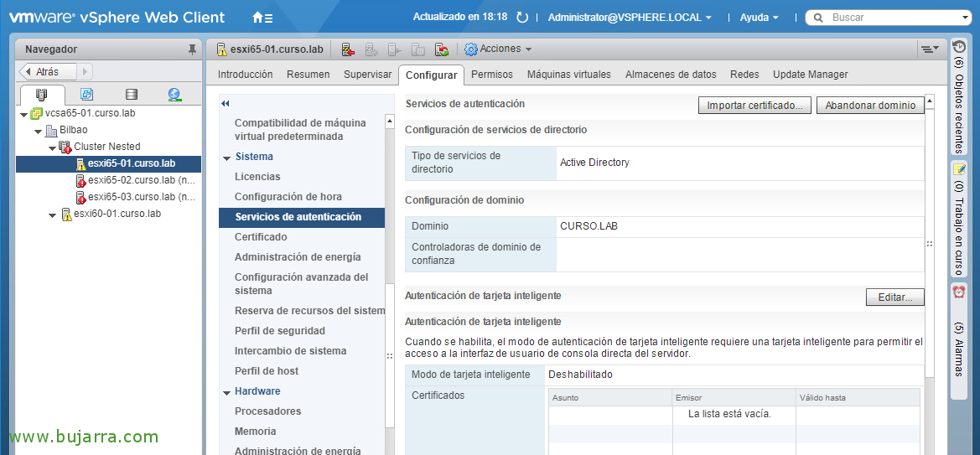The image size is (980, 455).
Task: Open the Resumen tab
Action: click(309, 75)
